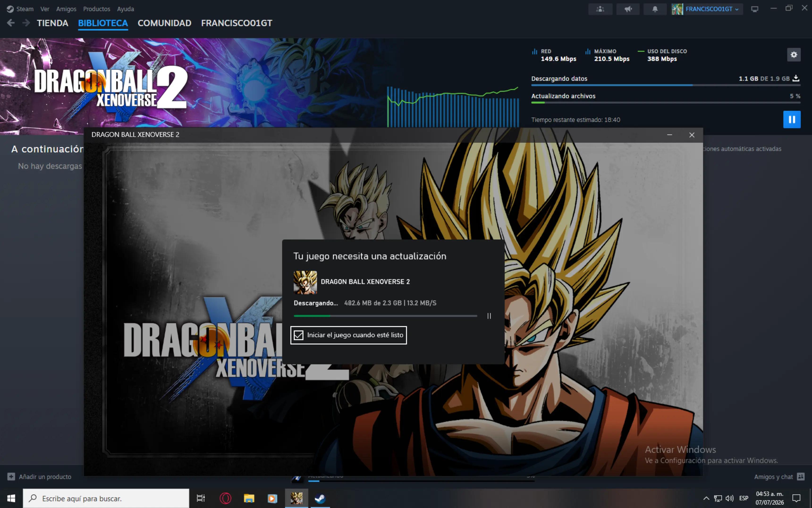Open Task View on the taskbar
The image size is (812, 508).
coord(201,498)
